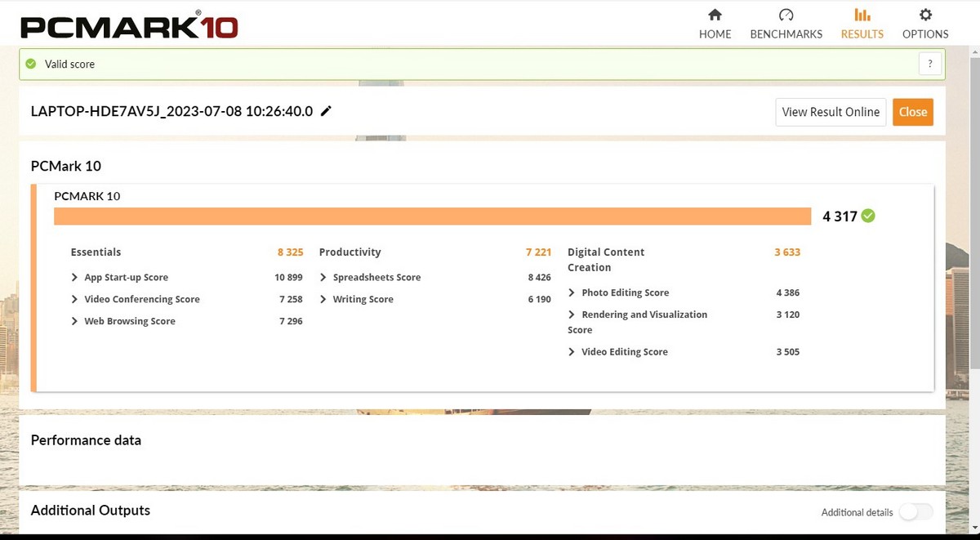Screen dimensions: 980x540
Task: Expand Rendering and Visualization Score details
Action: click(572, 315)
